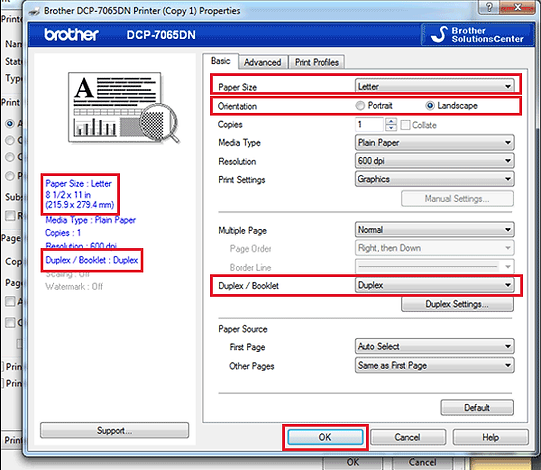Open the Resolution dropdown
The height and width of the screenshot is (470, 541).
(434, 161)
